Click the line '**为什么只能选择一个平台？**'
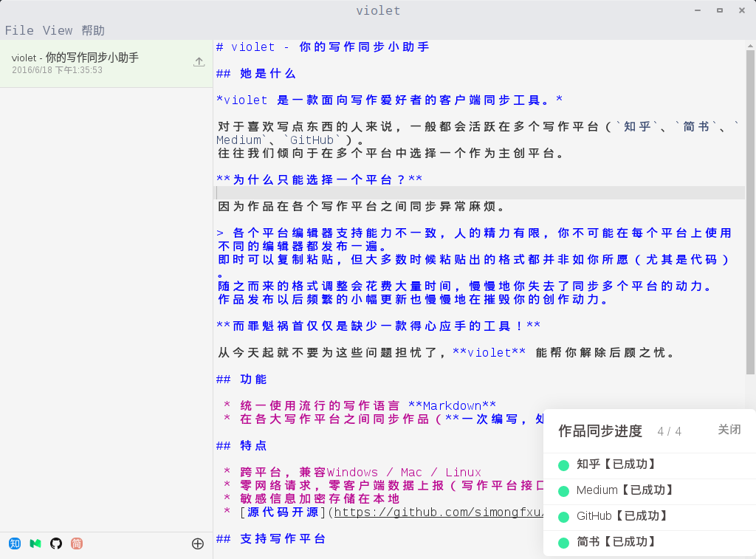This screenshot has height=559, width=756. pyautogui.click(x=319, y=179)
